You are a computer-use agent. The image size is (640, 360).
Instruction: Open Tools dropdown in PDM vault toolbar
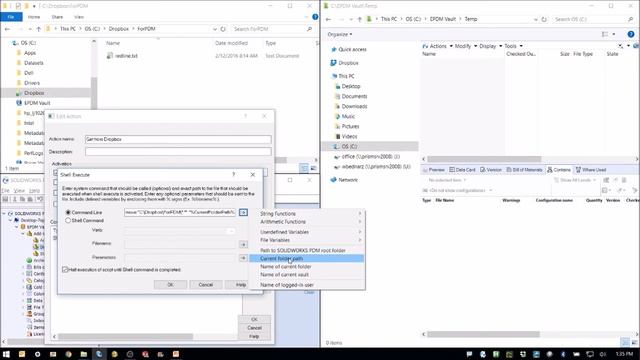point(513,46)
